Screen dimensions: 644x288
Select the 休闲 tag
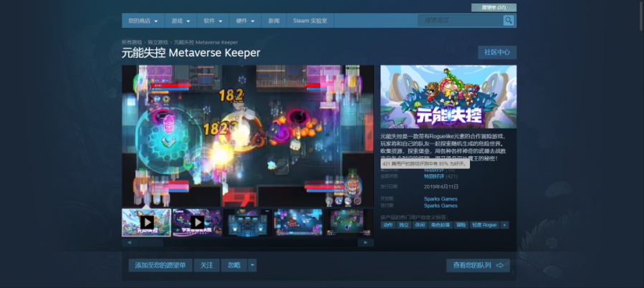tap(420, 225)
